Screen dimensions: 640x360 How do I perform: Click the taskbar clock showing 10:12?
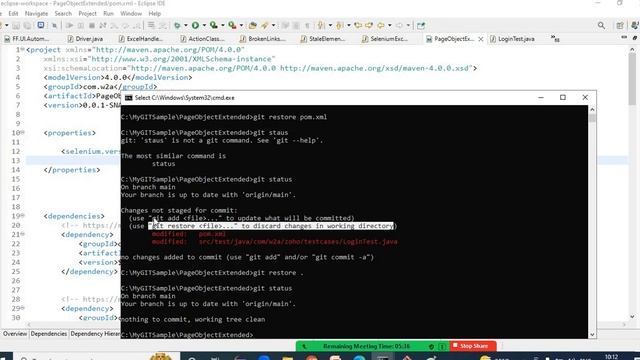(611, 357)
